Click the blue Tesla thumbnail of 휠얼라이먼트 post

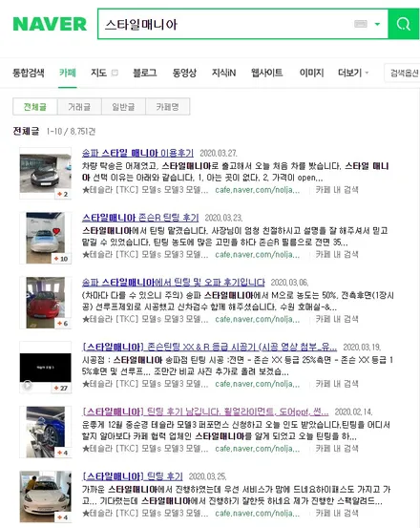tap(46, 432)
